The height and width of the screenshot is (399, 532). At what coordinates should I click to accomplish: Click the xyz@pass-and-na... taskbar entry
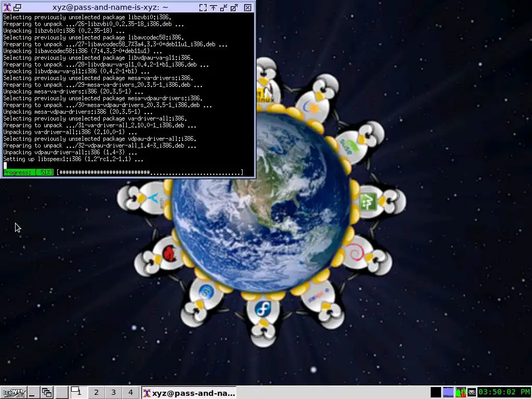point(189,393)
